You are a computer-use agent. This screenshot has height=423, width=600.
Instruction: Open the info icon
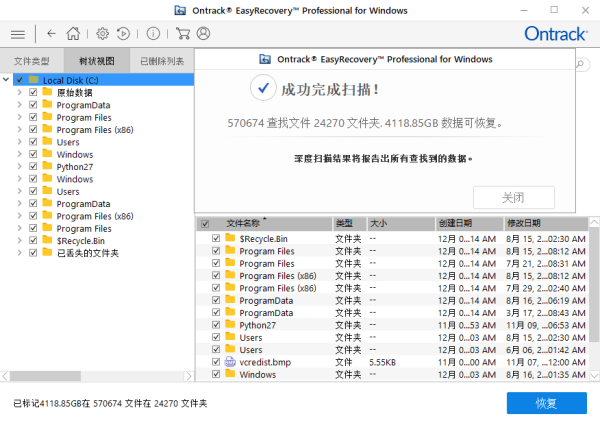click(x=153, y=34)
